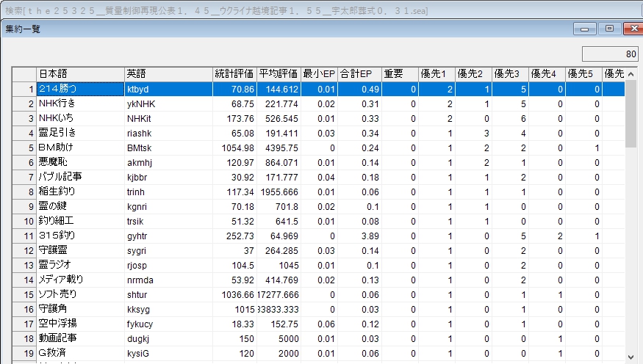
Task: Click the 日本語 column header
Action: click(x=80, y=74)
